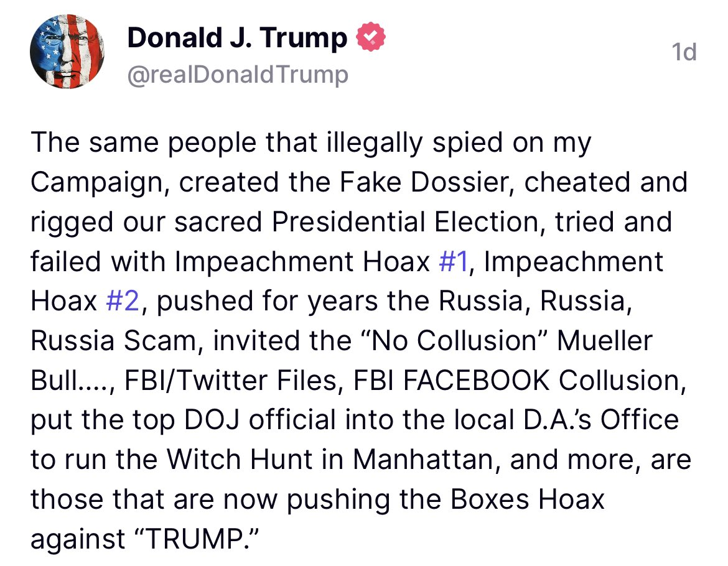Open the #2 hashtag link

coord(123,301)
